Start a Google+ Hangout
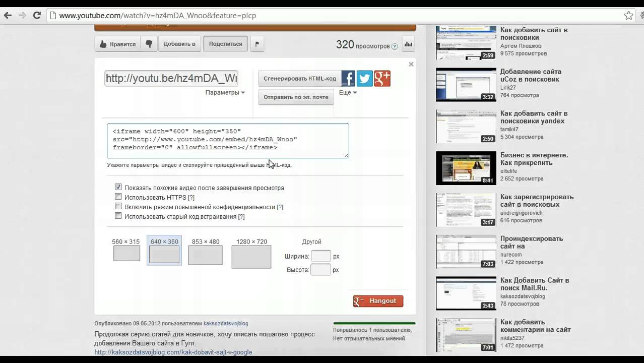 coord(378,301)
